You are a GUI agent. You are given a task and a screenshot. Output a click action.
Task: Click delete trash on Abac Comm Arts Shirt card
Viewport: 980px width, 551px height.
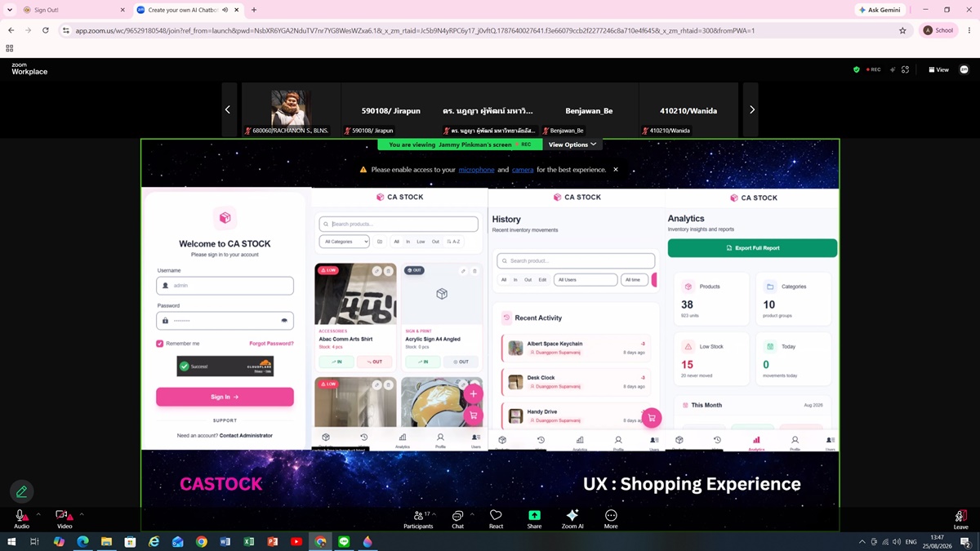point(389,271)
